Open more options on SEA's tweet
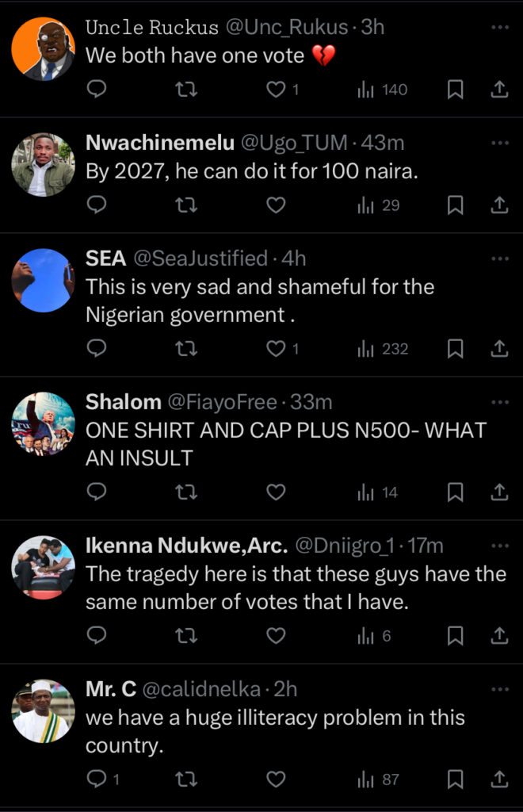 499,259
